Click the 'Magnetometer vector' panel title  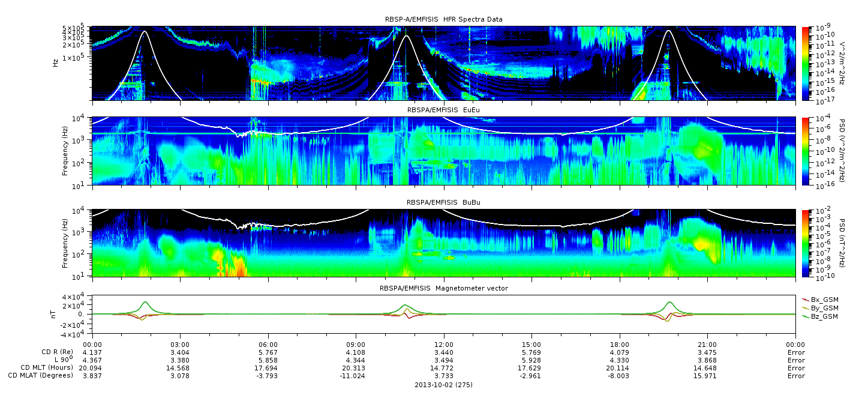(443, 288)
